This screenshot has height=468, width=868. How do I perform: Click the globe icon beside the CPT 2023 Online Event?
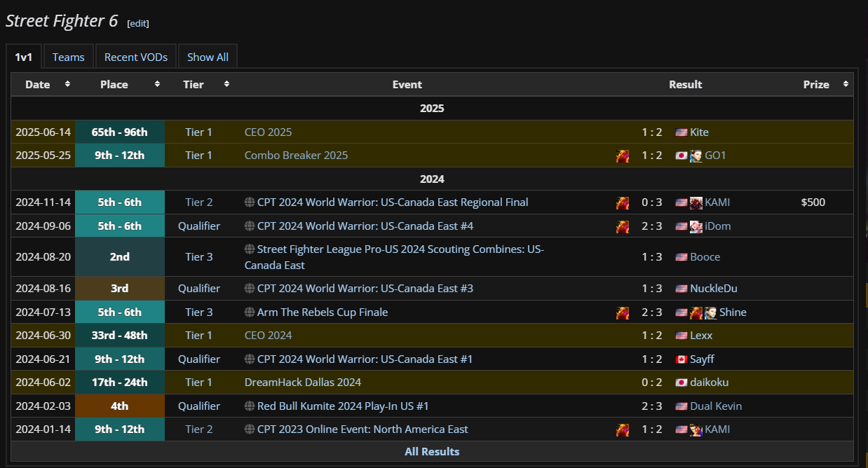tap(250, 429)
